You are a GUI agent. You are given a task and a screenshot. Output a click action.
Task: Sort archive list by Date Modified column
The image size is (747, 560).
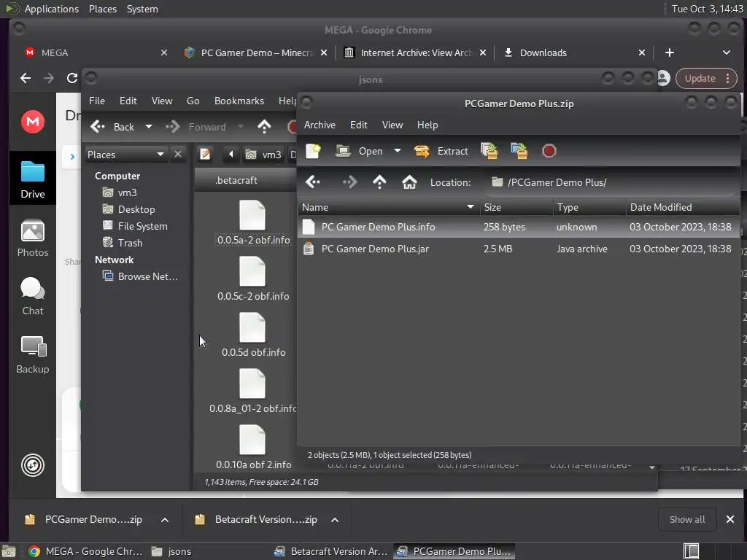coord(683,207)
